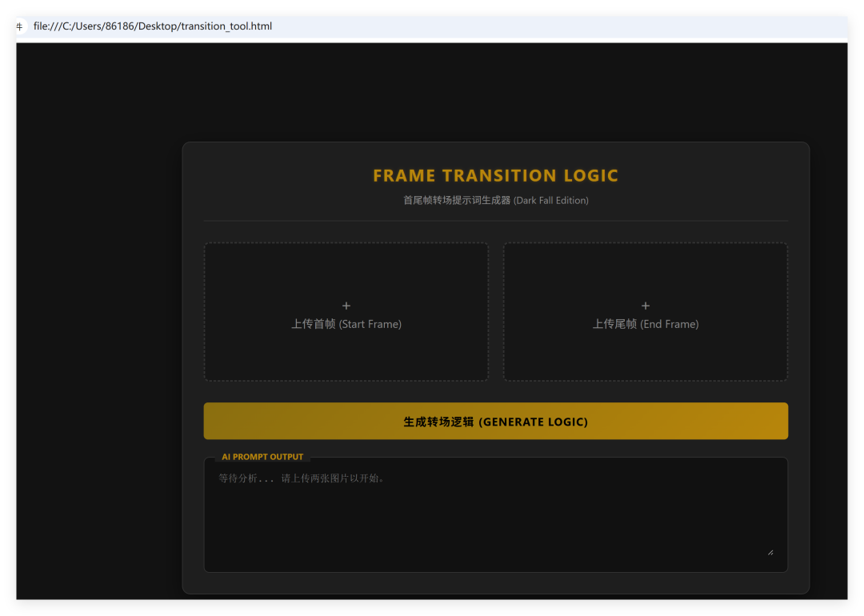Click the plus icon in End Frame box
This screenshot has height=616, width=864.
[x=646, y=306]
